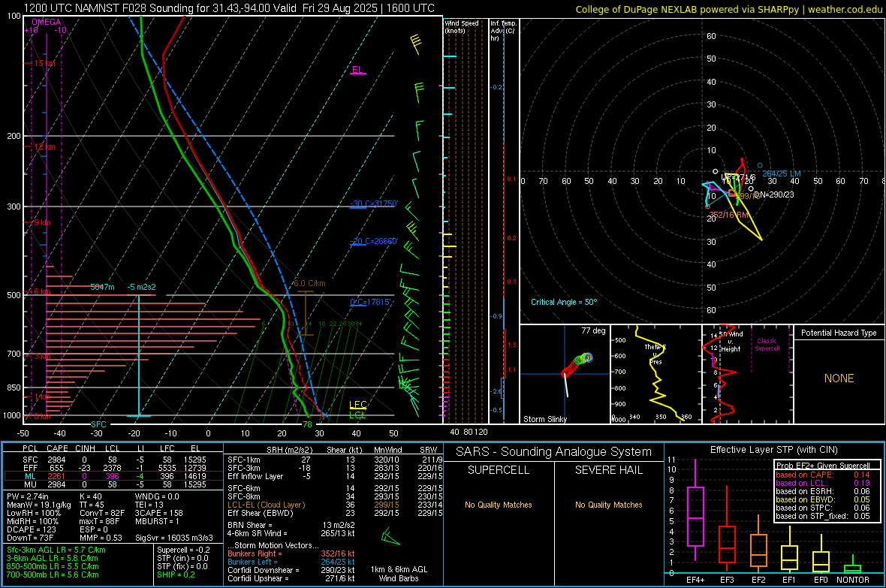The width and height of the screenshot is (886, 588).
Task: Click the "SR Wind v. Height" plot label
Action: coord(731,342)
